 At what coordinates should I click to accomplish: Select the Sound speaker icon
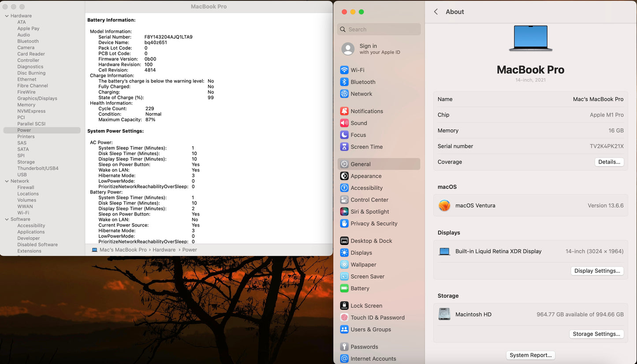[x=344, y=123]
